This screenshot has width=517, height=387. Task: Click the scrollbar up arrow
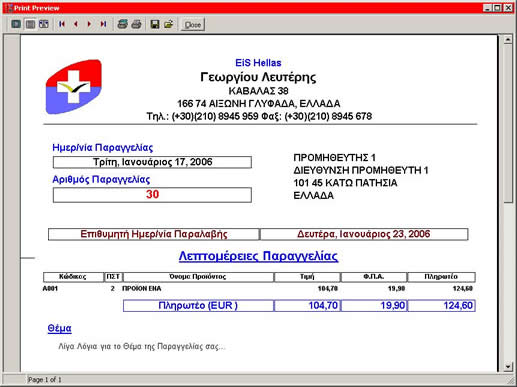click(x=508, y=40)
